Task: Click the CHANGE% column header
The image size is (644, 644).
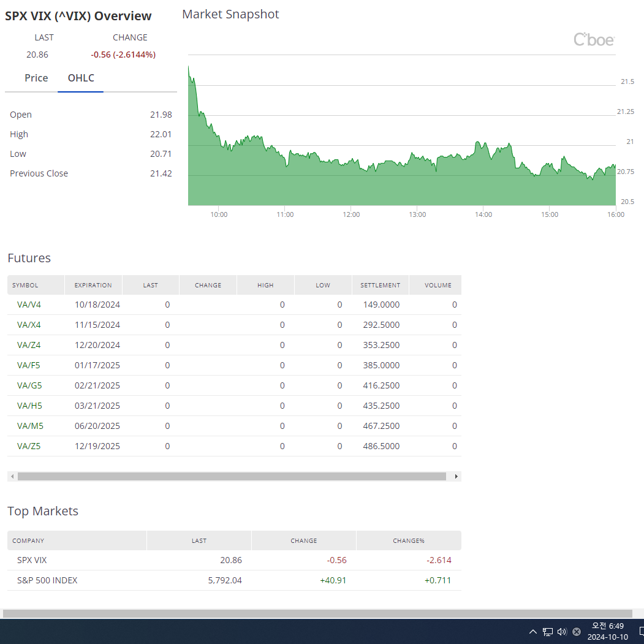Action: point(409,540)
